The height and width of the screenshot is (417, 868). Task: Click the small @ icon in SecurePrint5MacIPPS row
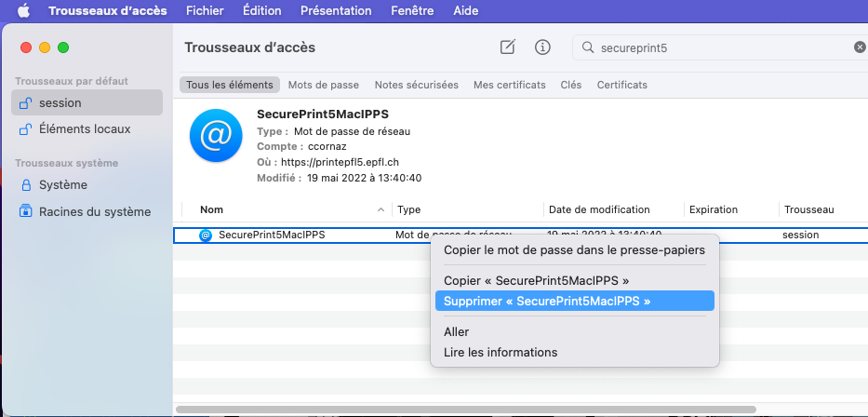[x=206, y=235]
